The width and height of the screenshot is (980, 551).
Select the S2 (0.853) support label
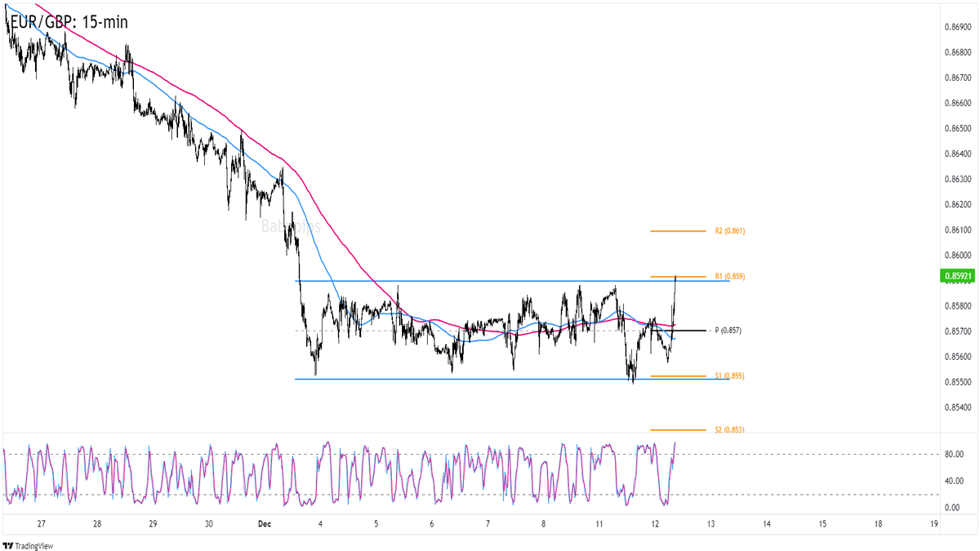[x=729, y=429]
